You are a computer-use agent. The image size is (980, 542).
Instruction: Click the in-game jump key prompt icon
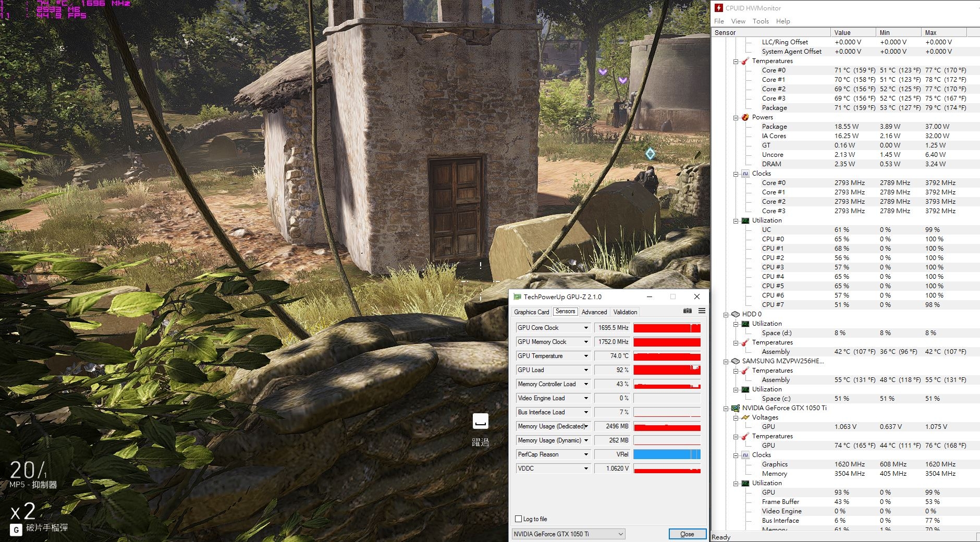[480, 421]
